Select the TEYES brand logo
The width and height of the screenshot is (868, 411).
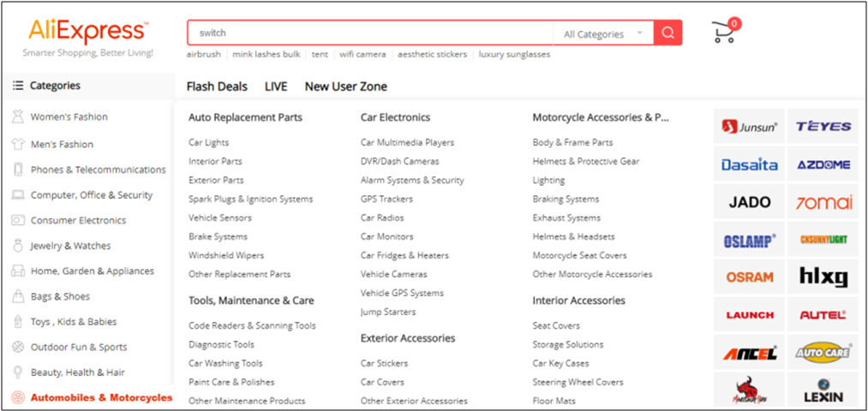click(x=823, y=127)
